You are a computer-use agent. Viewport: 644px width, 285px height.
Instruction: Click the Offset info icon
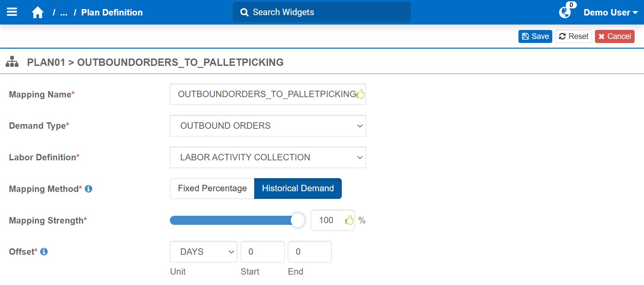click(44, 252)
